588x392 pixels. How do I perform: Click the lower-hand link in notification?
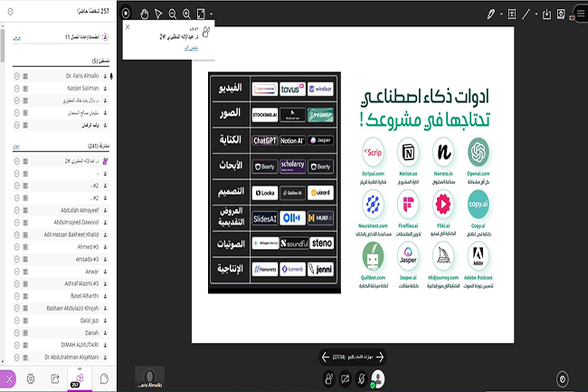[x=191, y=48]
